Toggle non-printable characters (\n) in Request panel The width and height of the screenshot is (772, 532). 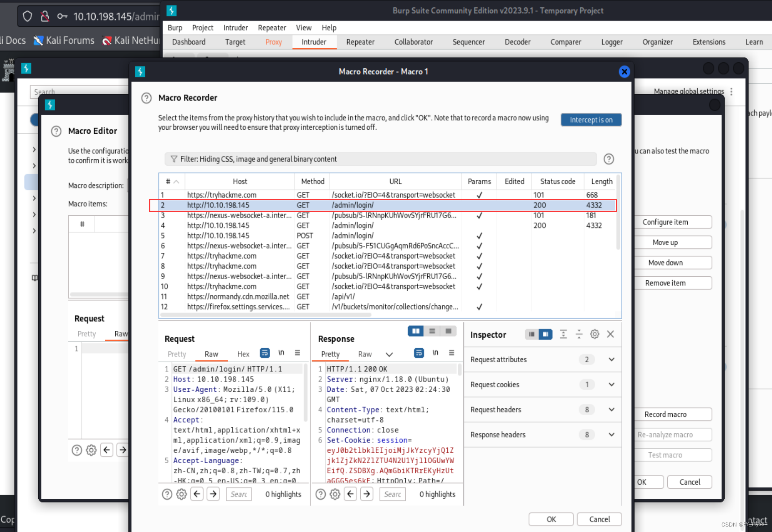(x=281, y=353)
